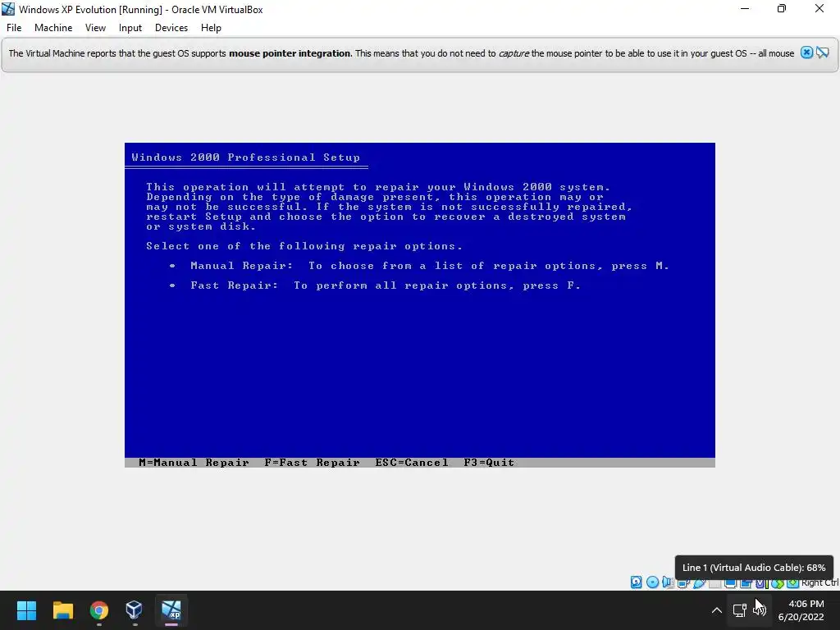
Task: Minimize the VirtualBox window
Action: tap(745, 9)
